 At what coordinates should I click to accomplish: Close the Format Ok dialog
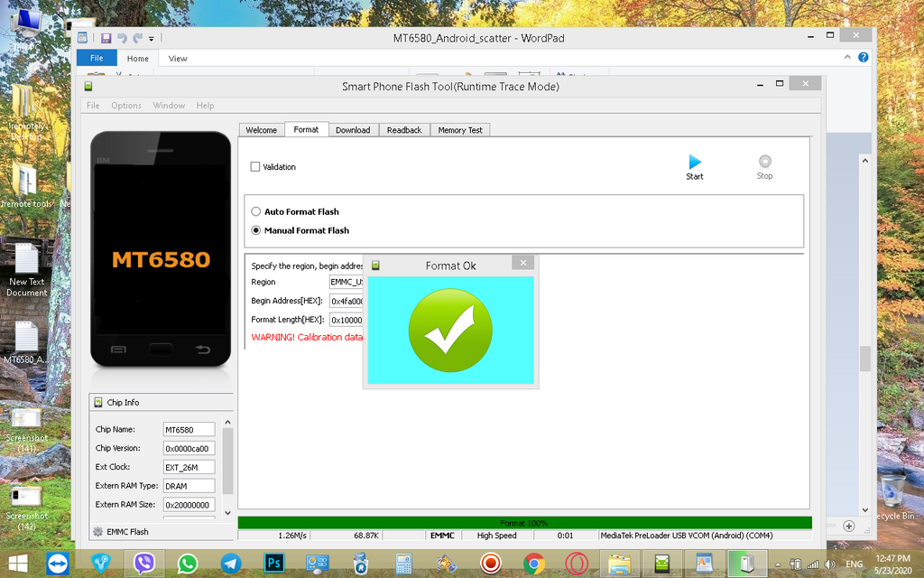(x=522, y=263)
